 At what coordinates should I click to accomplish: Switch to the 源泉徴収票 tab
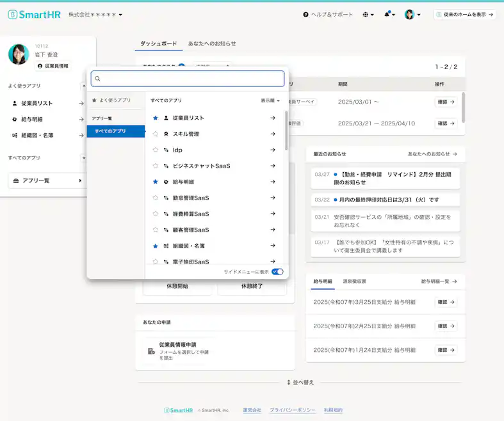coord(354,282)
